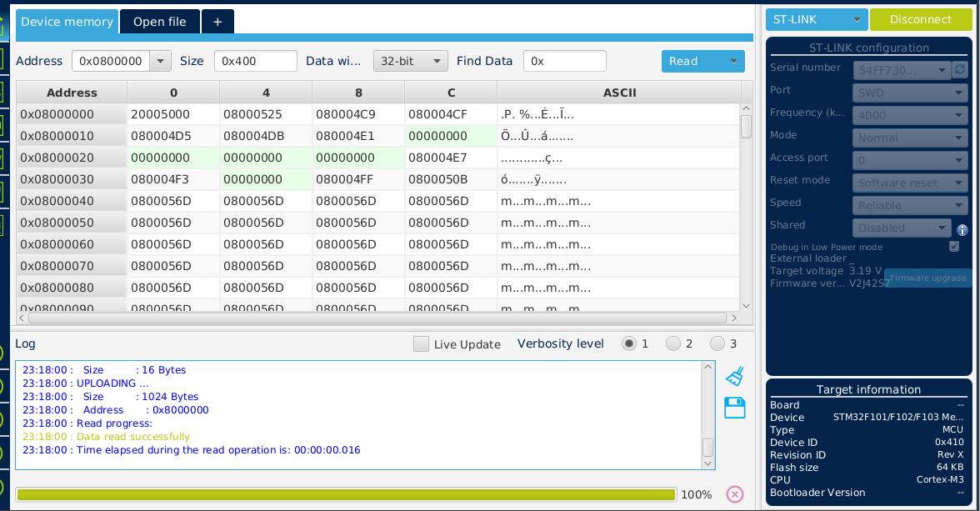Open the 32-bit Data width dropdown
980x511 pixels.
pos(410,61)
